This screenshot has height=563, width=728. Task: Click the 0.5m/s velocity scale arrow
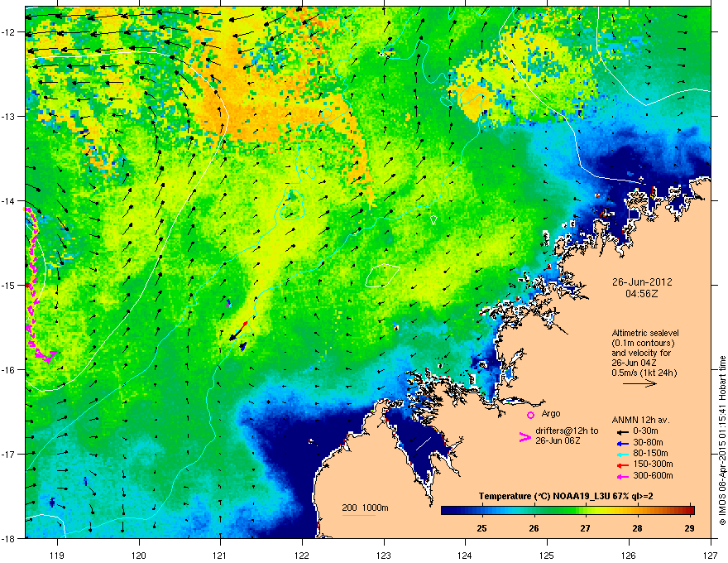639,383
